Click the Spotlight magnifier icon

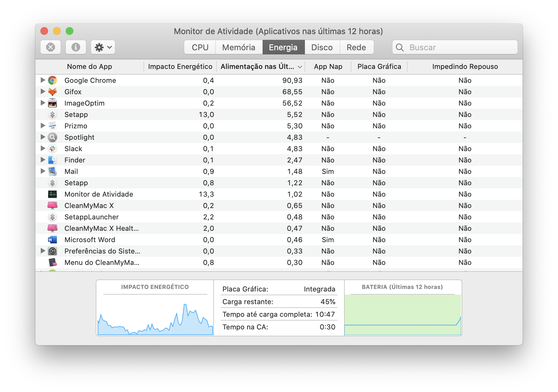52,137
